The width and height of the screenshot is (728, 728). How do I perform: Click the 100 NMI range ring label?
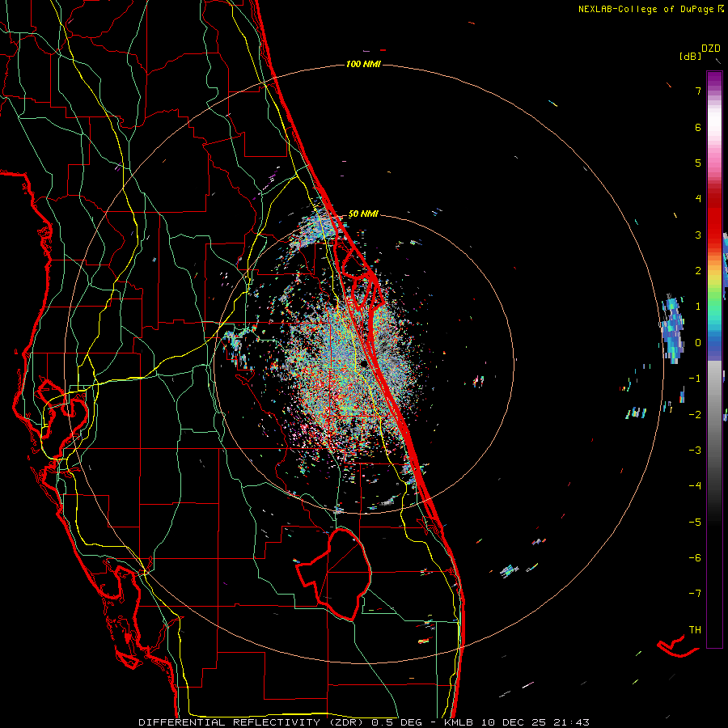[x=363, y=64]
